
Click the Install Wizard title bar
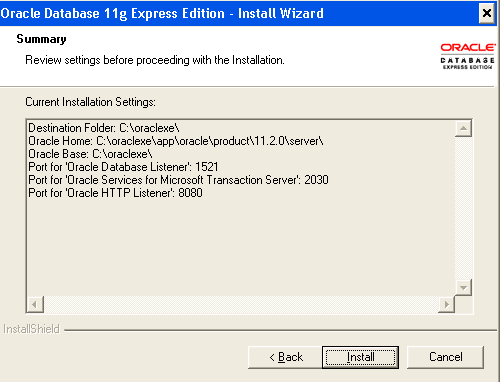(238, 13)
